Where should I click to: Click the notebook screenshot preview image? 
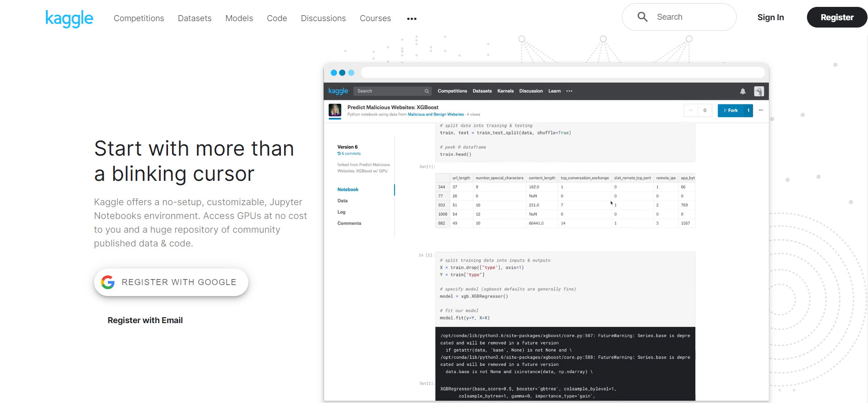coord(546,232)
